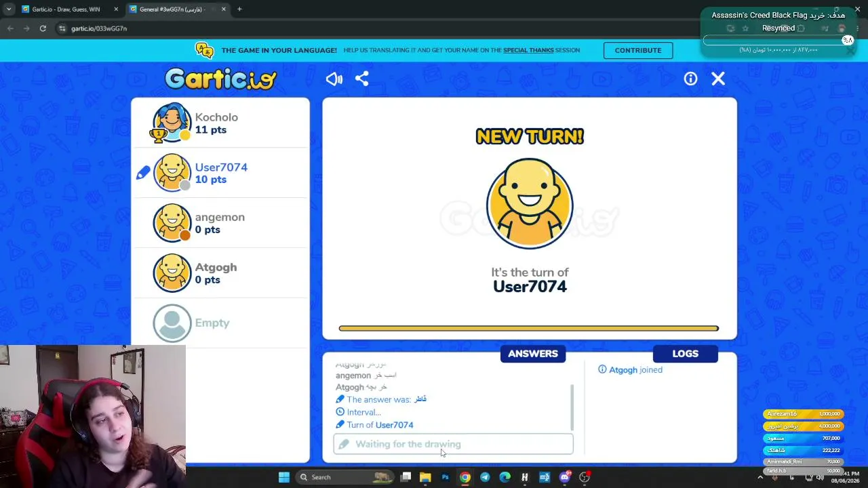
Task: Select the Atgogh player name in player list
Action: 216,267
